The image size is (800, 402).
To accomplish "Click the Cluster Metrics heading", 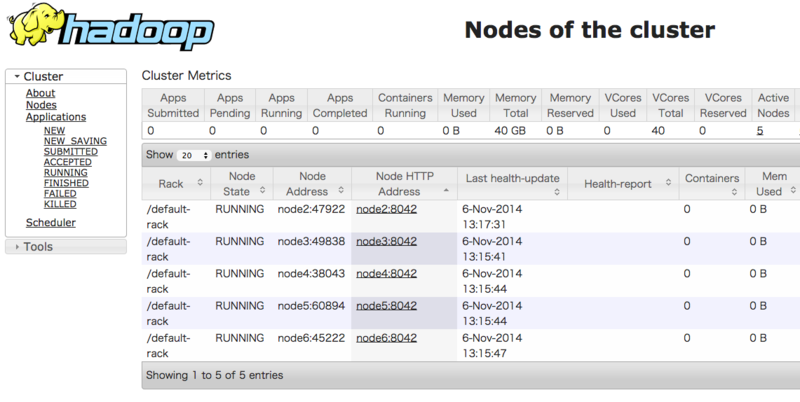I will pos(186,76).
